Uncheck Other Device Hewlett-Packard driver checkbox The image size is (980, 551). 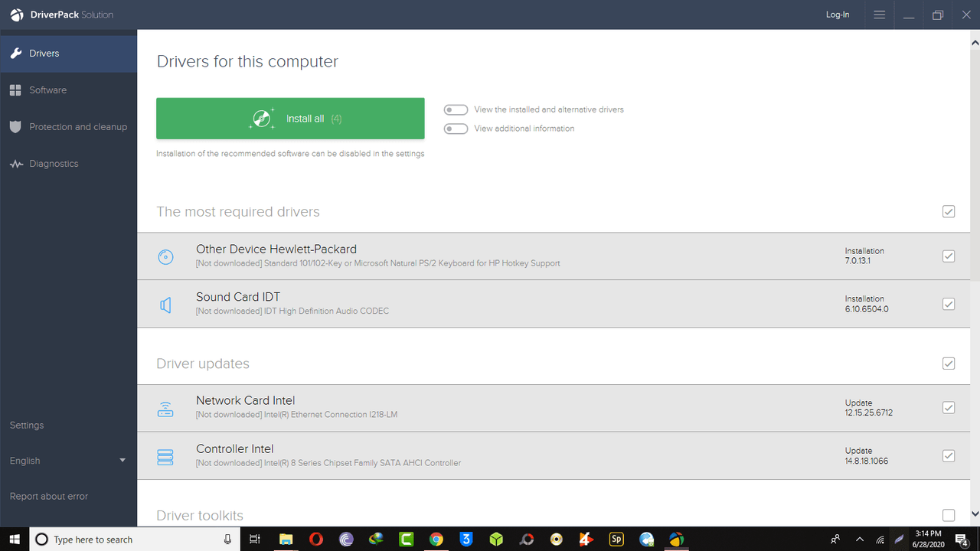[949, 256]
